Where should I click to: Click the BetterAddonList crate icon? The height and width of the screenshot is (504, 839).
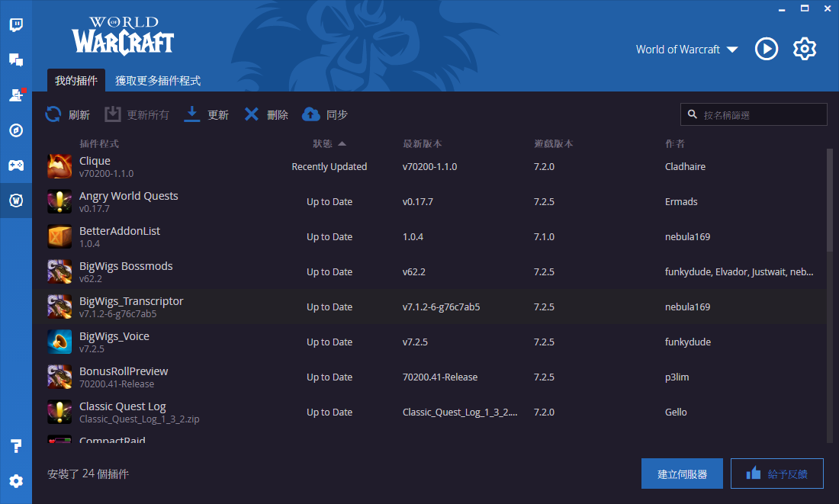pyautogui.click(x=59, y=236)
